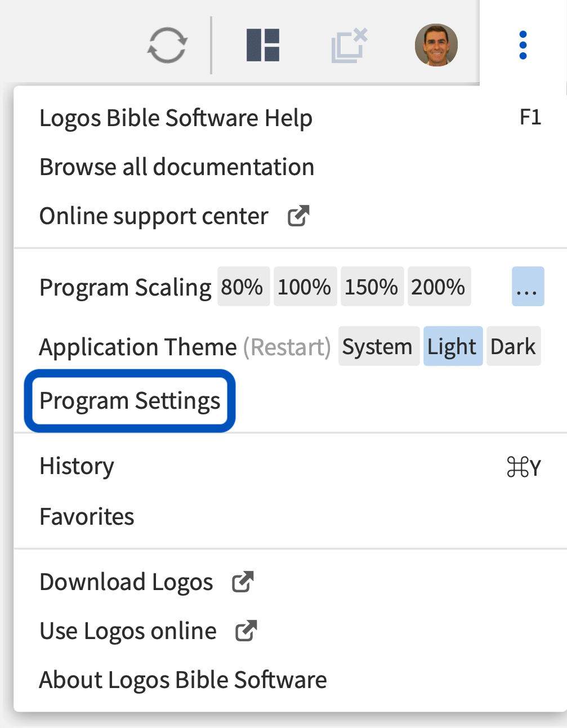
Task: Open Logos Bible Software Help
Action: 176,118
